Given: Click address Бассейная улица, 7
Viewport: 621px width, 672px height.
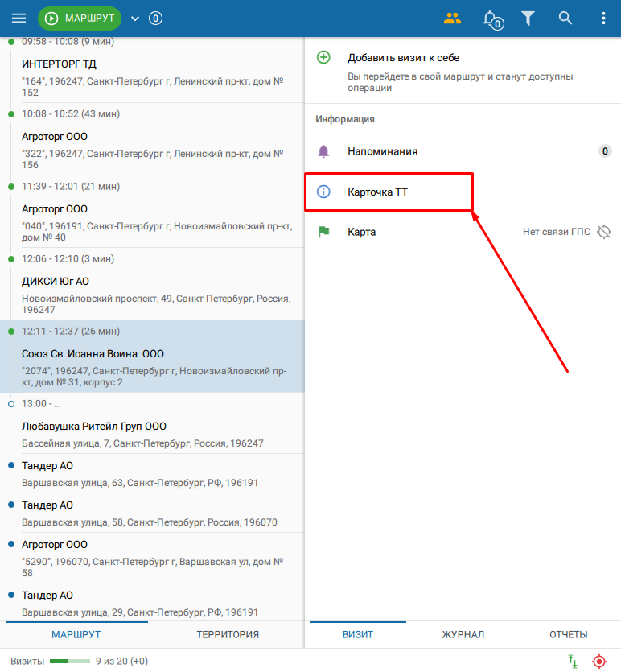Looking at the screenshot, I should (x=142, y=443).
